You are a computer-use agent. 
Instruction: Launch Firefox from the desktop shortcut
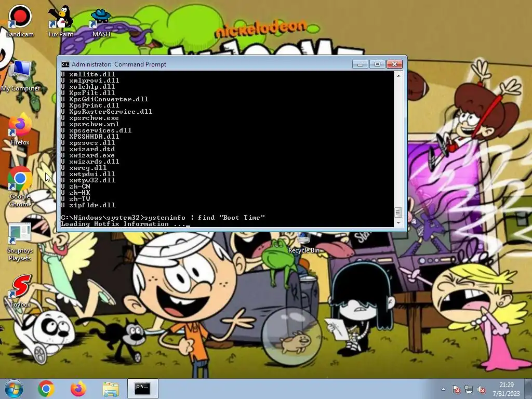pyautogui.click(x=20, y=129)
